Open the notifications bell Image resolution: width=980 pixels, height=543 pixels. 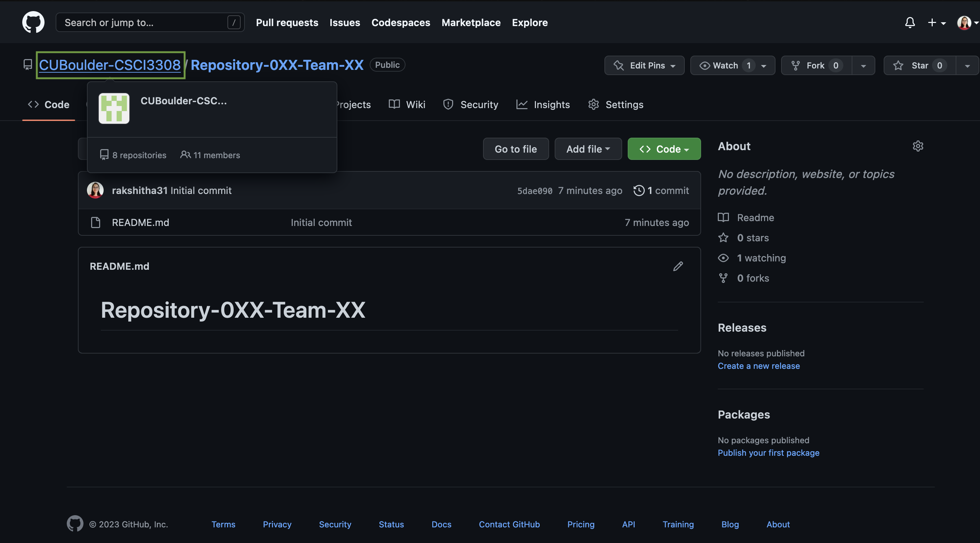[x=910, y=23]
